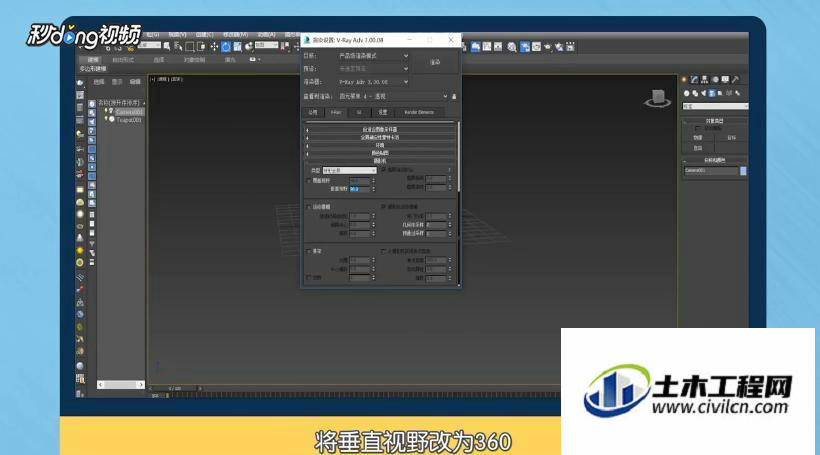Open the 标准 category dropdown in command panel
820x455 pixels.
pos(715,106)
